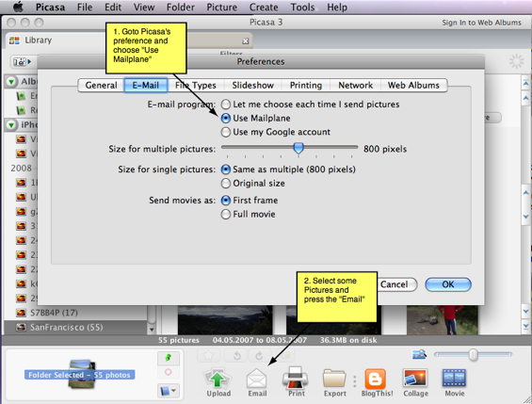Viewport: 532px width, 404px height.
Task: Switch to the Slideshow preferences tab
Action: [252, 85]
